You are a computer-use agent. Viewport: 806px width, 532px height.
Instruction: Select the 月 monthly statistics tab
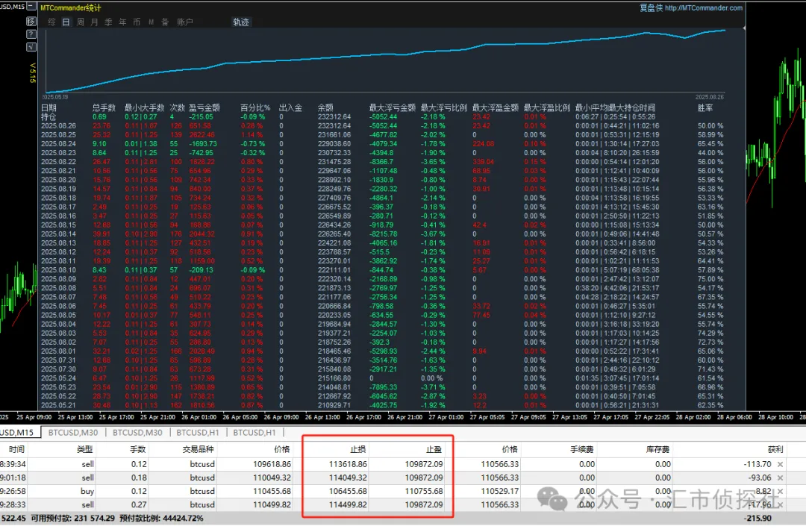pyautogui.click(x=94, y=22)
